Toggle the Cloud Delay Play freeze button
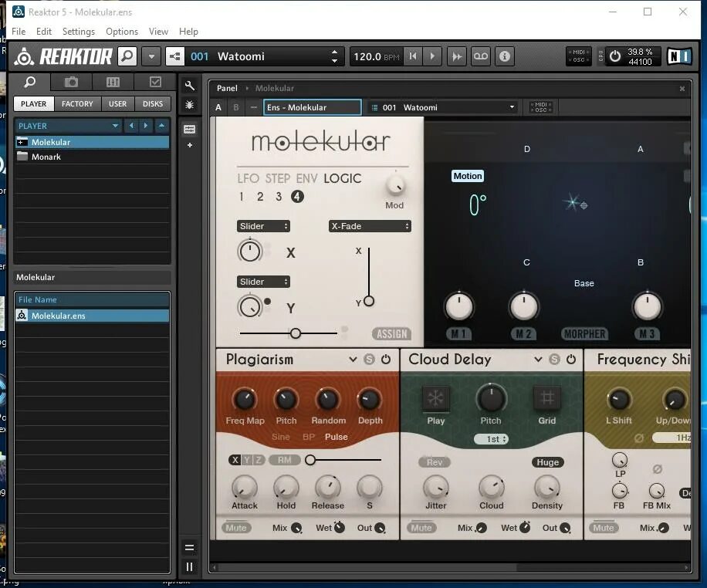 [435, 399]
